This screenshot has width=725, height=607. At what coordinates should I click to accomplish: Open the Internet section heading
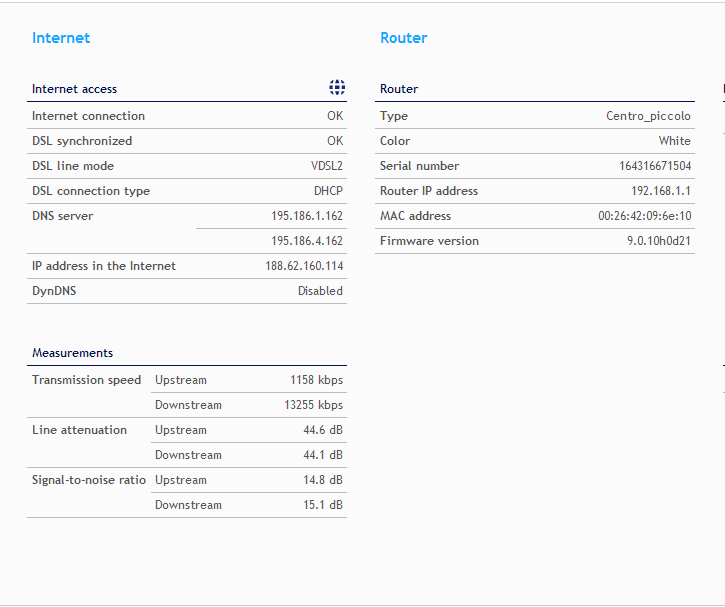tap(61, 38)
